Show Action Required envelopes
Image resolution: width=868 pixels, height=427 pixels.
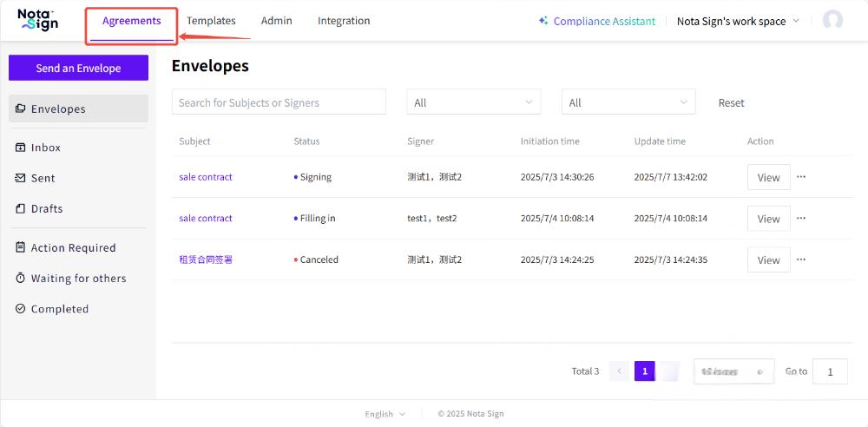pyautogui.click(x=73, y=247)
